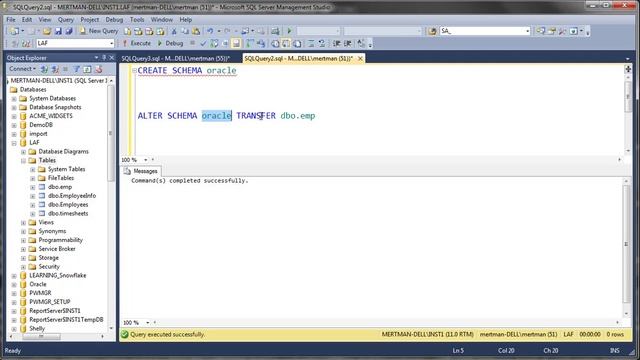The width and height of the screenshot is (640, 360).
Task: Click the Comment Out Lines icon
Action: point(311,43)
